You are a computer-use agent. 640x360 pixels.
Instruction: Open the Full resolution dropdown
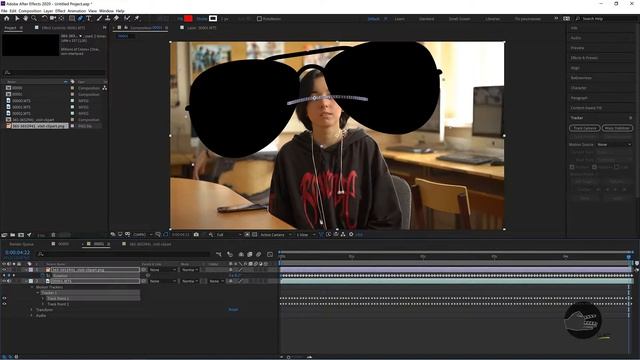tap(229, 235)
